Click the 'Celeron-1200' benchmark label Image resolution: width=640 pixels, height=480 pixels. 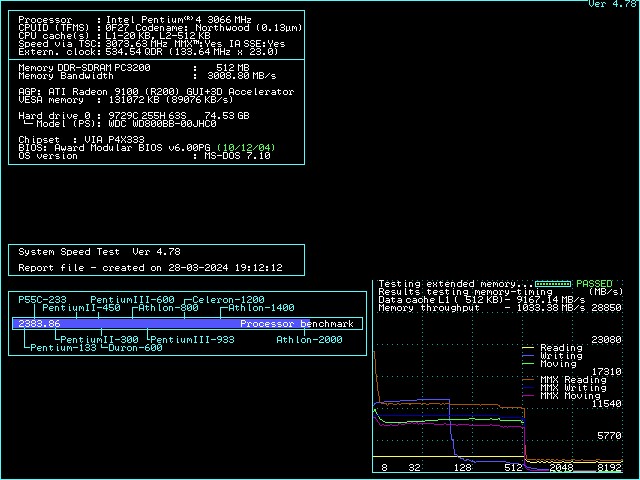coord(228,300)
